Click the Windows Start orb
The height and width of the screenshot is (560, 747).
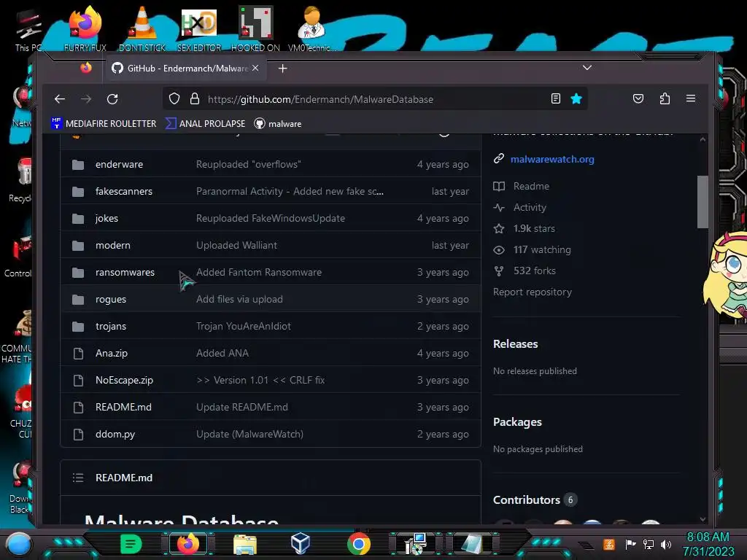[19, 544]
